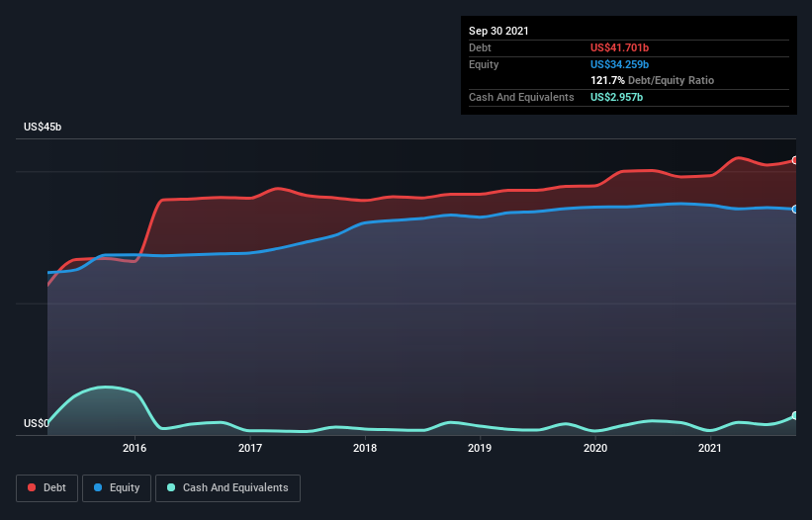This screenshot has height=520, width=812.
Task: Click the 2019 x-axis label
Action: point(480,448)
